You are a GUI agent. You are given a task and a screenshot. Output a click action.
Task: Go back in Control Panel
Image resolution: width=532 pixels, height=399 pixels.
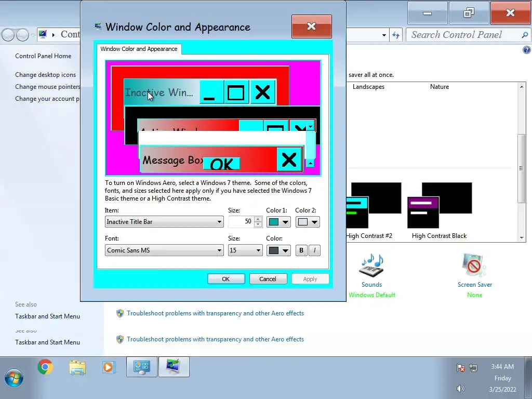pyautogui.click(x=8, y=35)
